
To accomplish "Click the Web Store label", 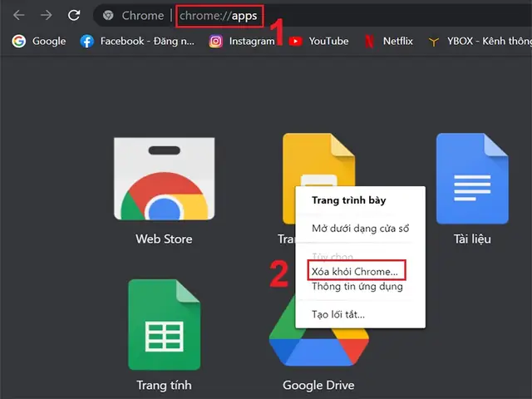I will click(165, 239).
